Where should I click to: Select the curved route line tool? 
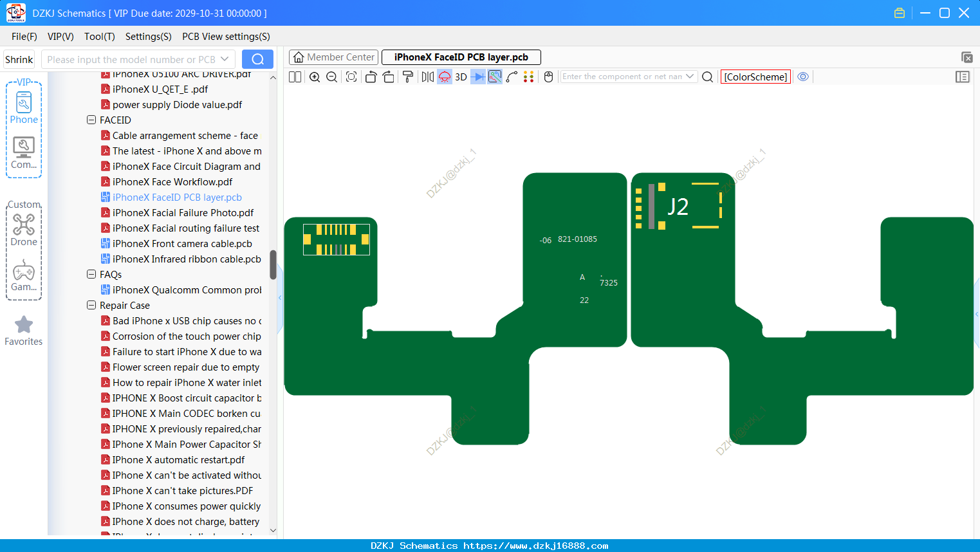click(512, 77)
